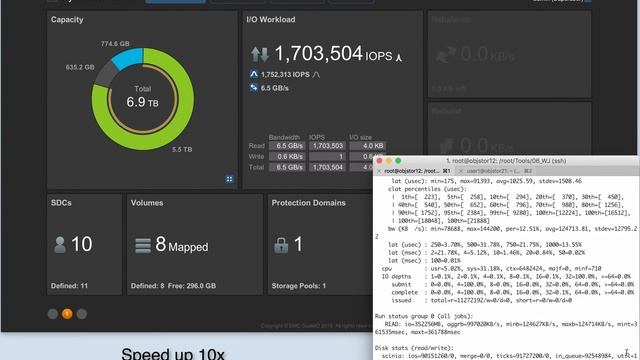Click the SDCs count 10

pos(82,244)
